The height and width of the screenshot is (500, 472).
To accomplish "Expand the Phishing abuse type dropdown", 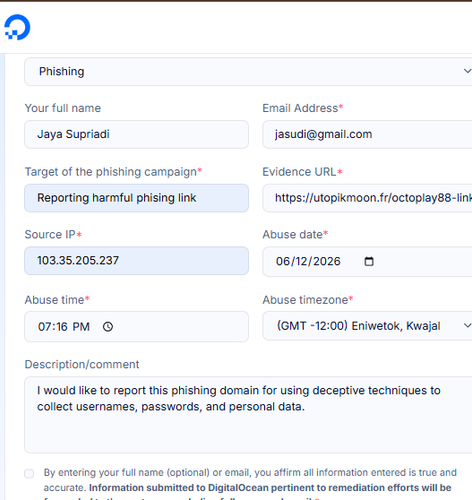I will [x=248, y=71].
